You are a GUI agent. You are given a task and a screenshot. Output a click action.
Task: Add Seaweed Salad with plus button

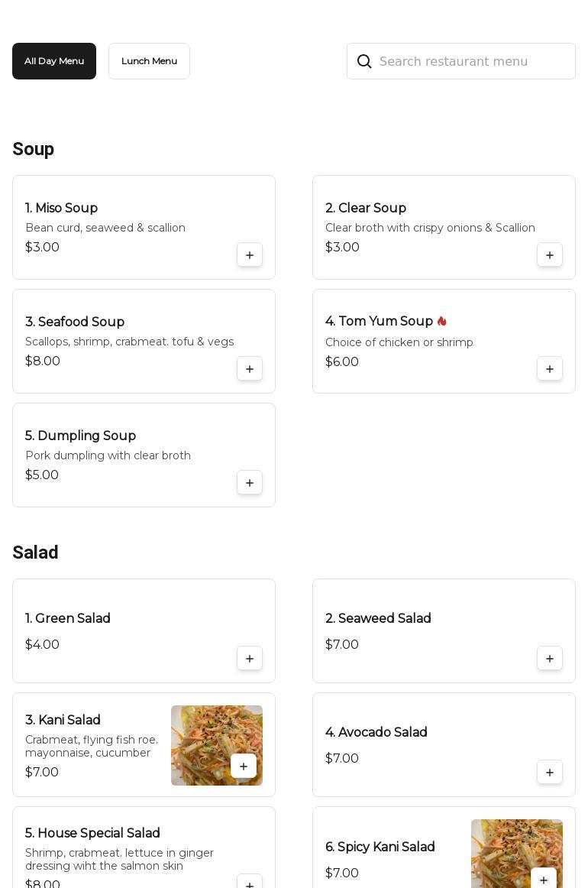[550, 659]
